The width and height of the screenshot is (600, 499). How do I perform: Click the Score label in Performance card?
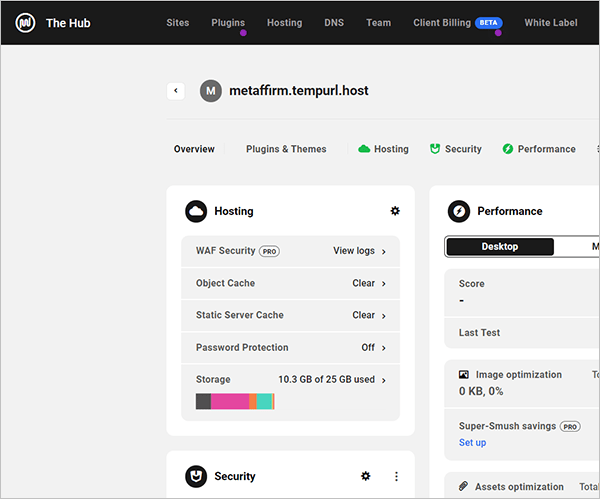point(471,284)
